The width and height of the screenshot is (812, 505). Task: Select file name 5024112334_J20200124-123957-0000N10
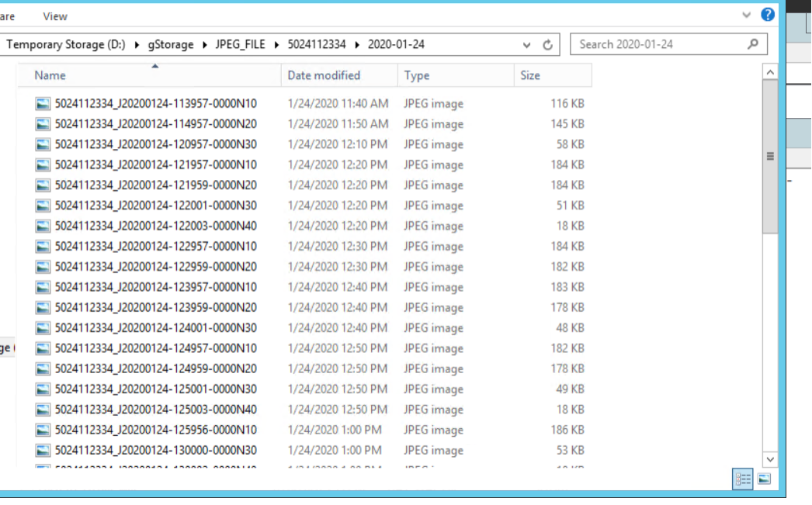pyautogui.click(x=156, y=287)
